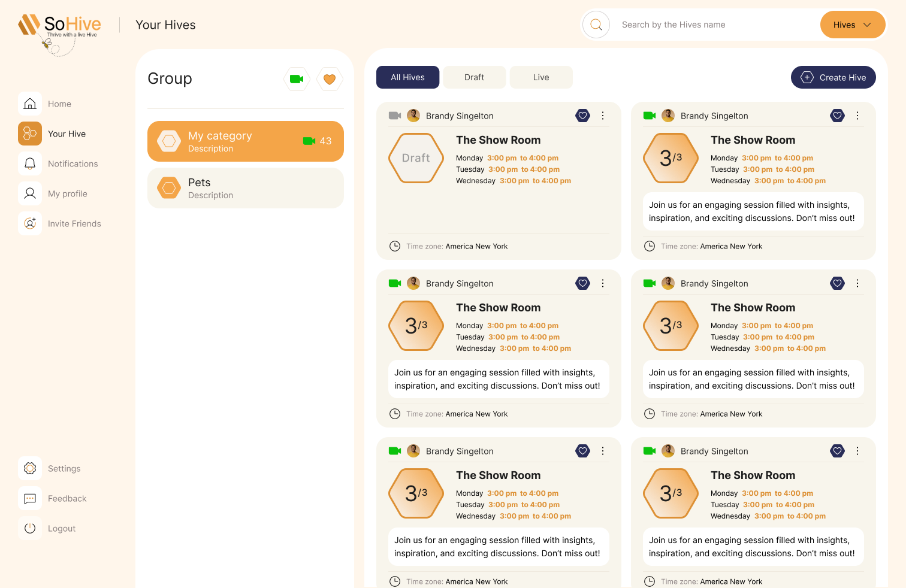Switch to the Live tab
Viewport: 906px width, 588px height.
(x=541, y=77)
